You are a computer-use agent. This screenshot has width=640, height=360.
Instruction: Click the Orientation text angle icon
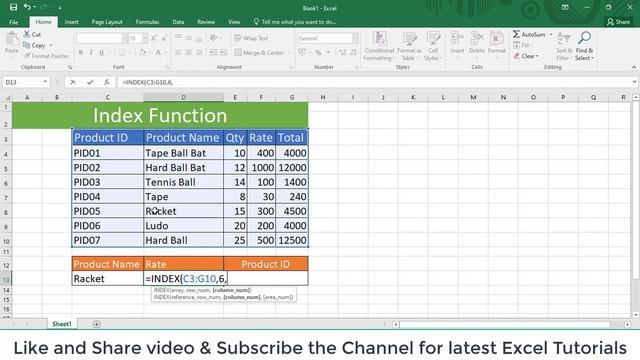pyautogui.click(x=214, y=38)
